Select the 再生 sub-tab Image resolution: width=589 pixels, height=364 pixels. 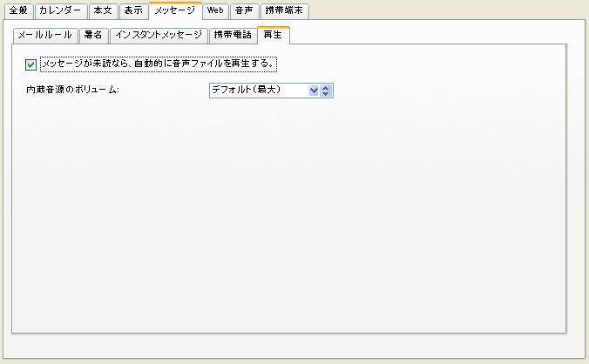(x=274, y=36)
